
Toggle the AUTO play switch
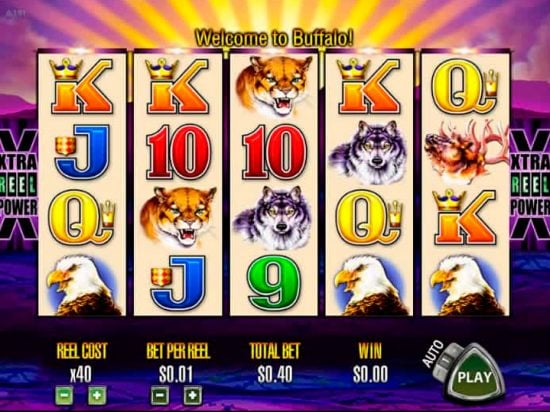445,361
